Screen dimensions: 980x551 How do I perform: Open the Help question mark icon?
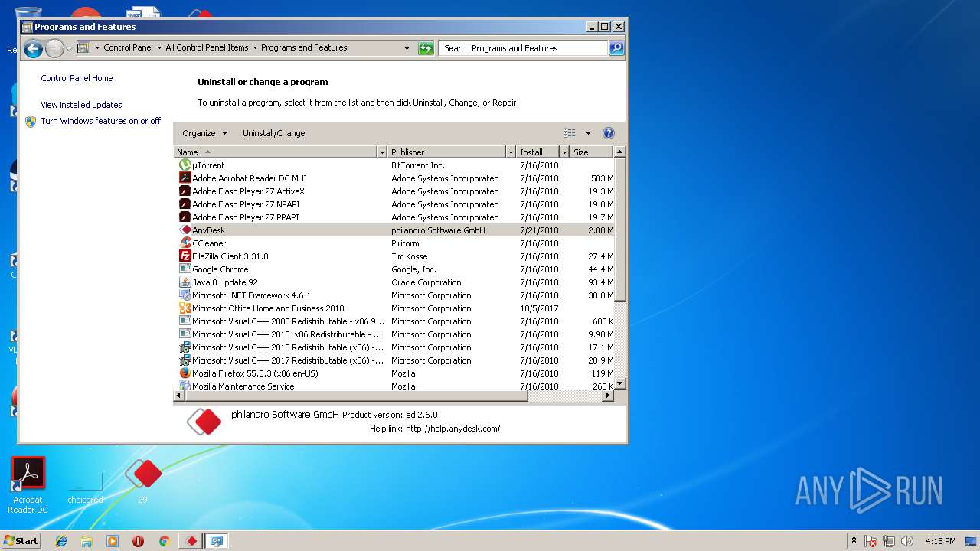click(x=609, y=133)
